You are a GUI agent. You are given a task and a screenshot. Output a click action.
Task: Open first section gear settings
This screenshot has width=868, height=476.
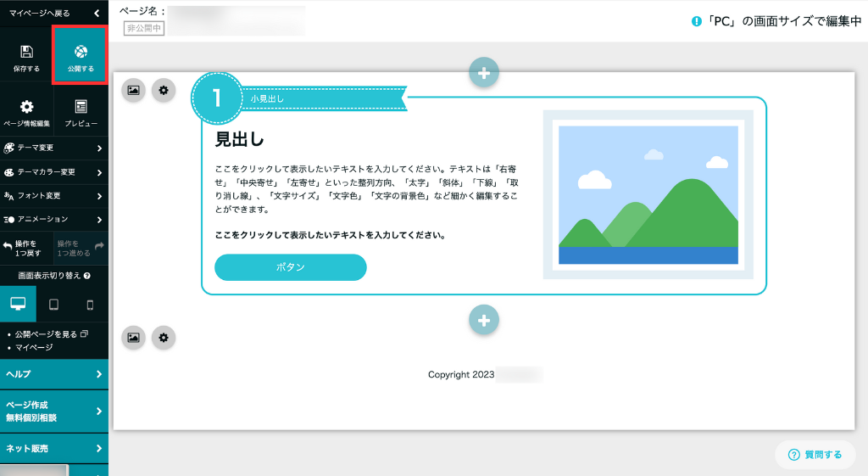coord(164,90)
